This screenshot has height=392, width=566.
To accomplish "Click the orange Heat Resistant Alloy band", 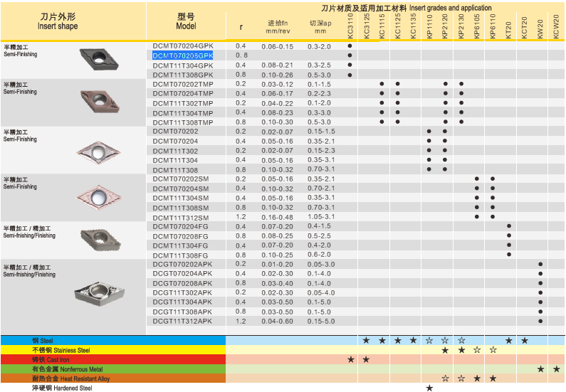I will [113, 378].
